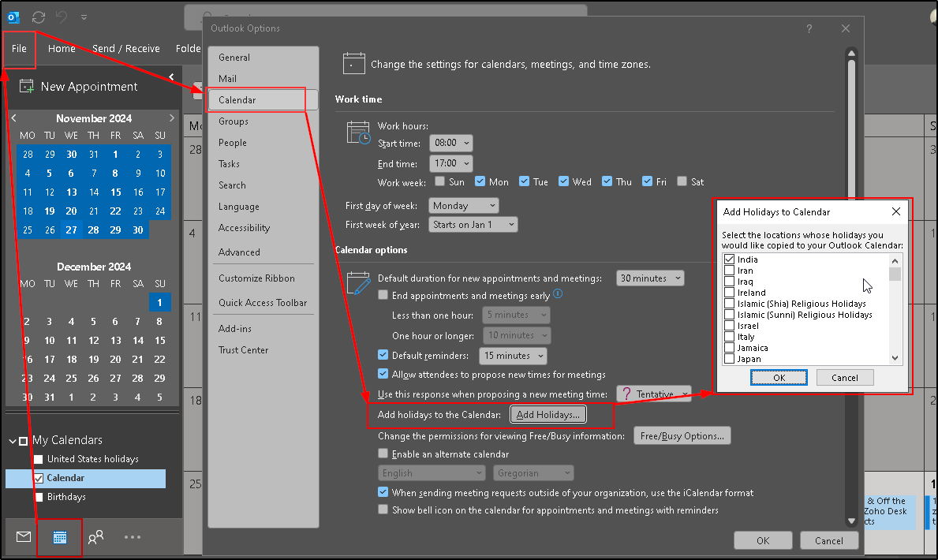Click the New Appointment calendar icon

27,87
